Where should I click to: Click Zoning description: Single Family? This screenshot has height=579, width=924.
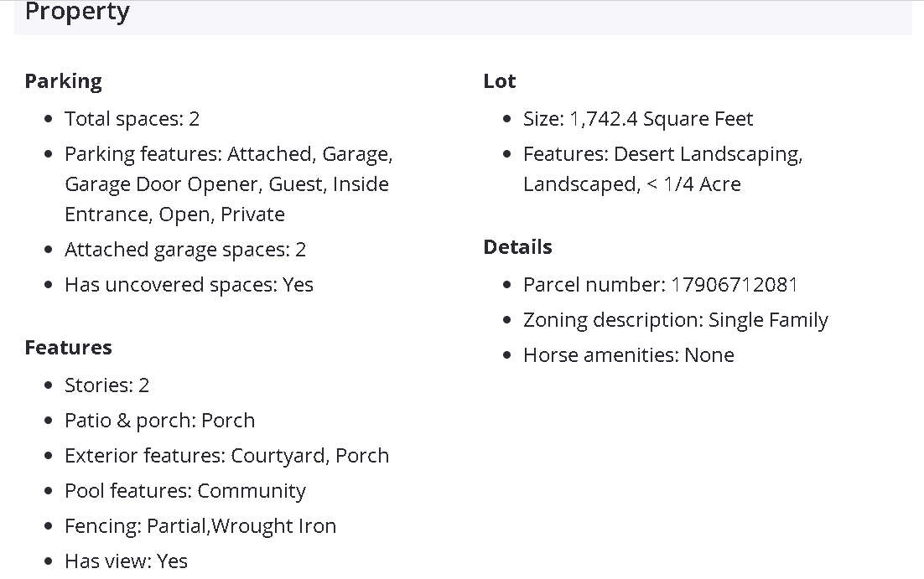pos(675,320)
